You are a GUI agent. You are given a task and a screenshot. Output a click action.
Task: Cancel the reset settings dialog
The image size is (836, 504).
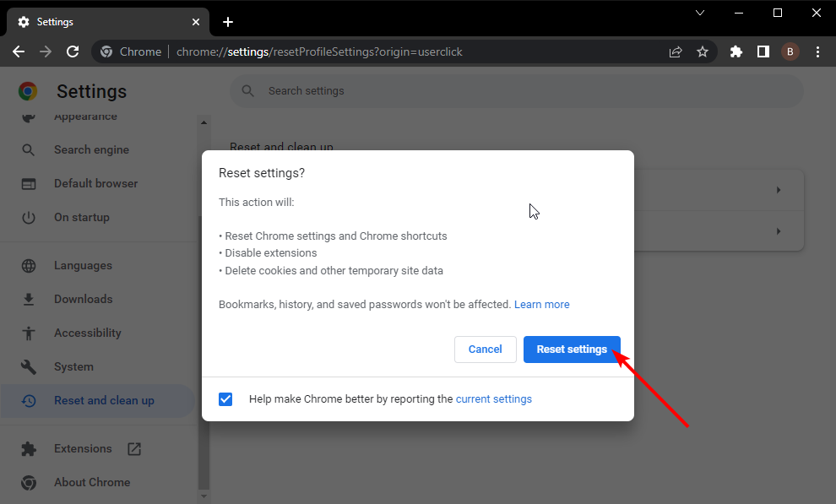(x=485, y=350)
